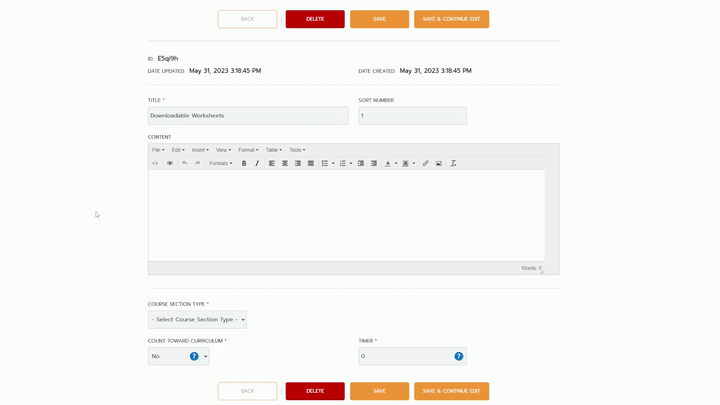Click the undo arrow in the editor
The width and height of the screenshot is (720, 405).
coord(184,163)
